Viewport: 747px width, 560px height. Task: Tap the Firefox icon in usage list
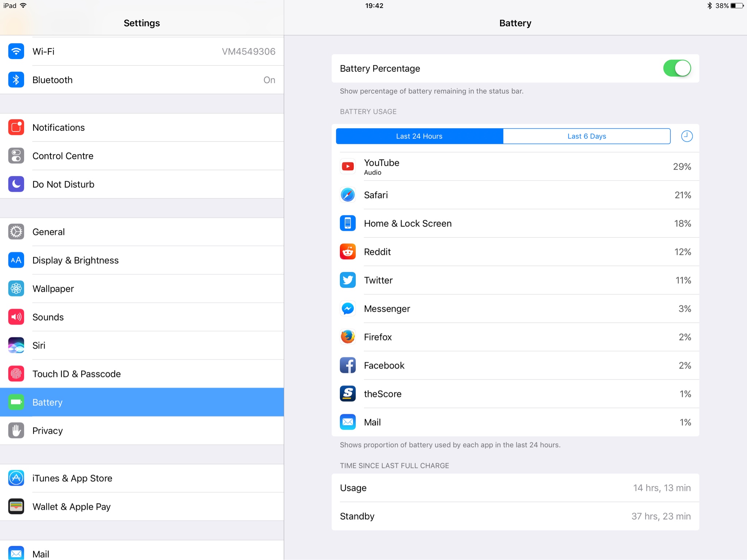pyautogui.click(x=348, y=337)
